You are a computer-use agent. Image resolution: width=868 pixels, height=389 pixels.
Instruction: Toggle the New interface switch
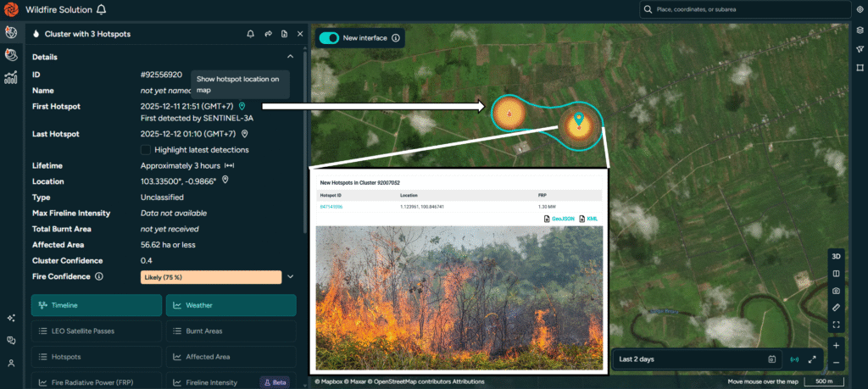pos(329,38)
